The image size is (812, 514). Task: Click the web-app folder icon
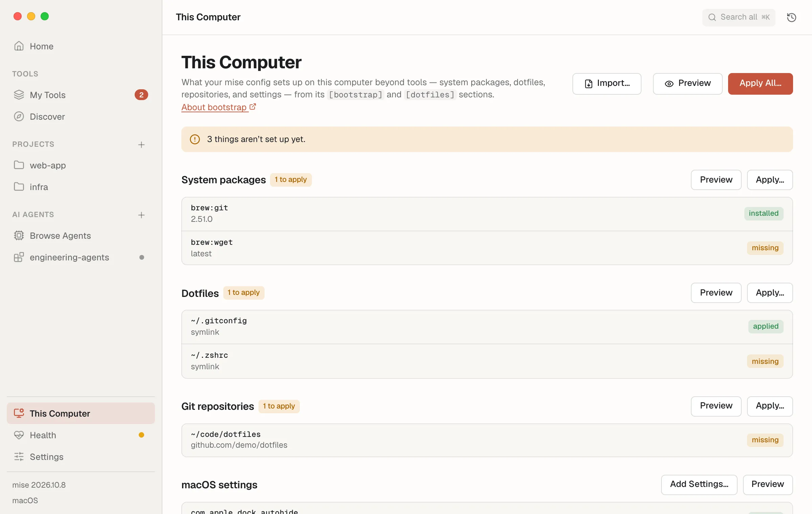[19, 165]
